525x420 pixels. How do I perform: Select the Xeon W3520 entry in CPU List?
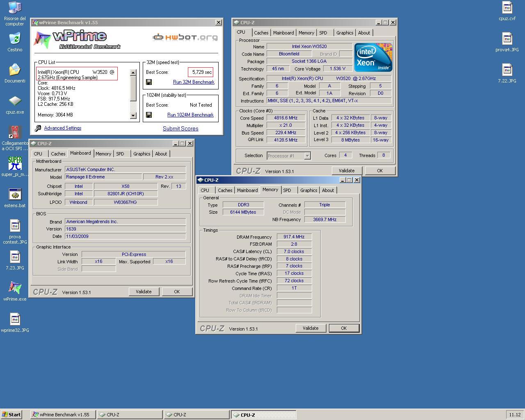(77, 75)
